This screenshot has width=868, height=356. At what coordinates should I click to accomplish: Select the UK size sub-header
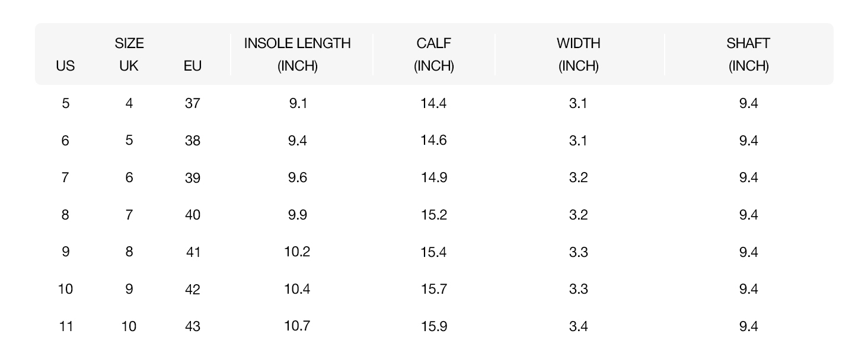[x=129, y=66]
